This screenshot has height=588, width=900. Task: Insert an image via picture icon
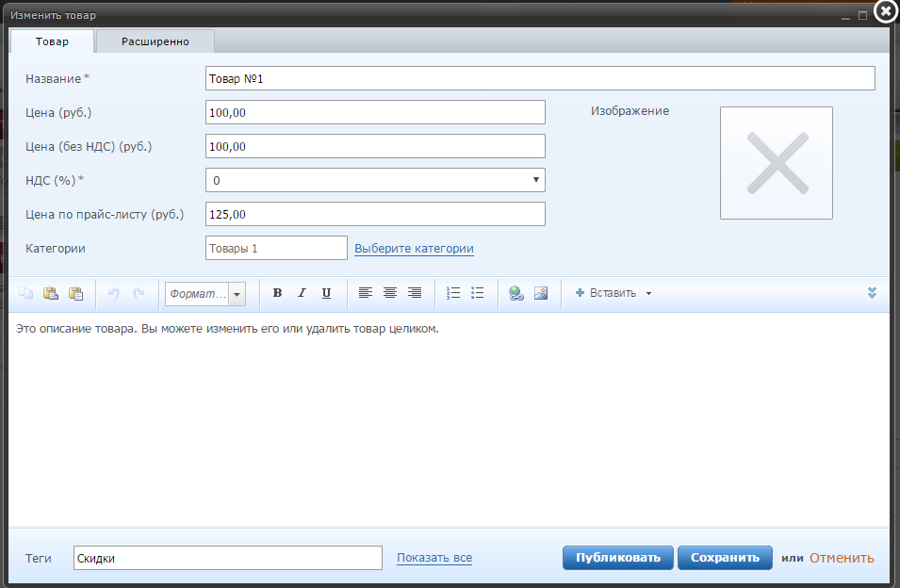(x=541, y=293)
